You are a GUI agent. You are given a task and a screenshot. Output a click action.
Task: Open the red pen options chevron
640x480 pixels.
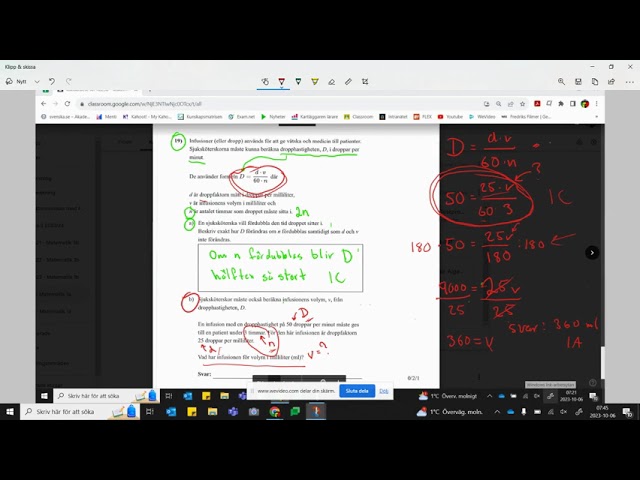tap(282, 87)
